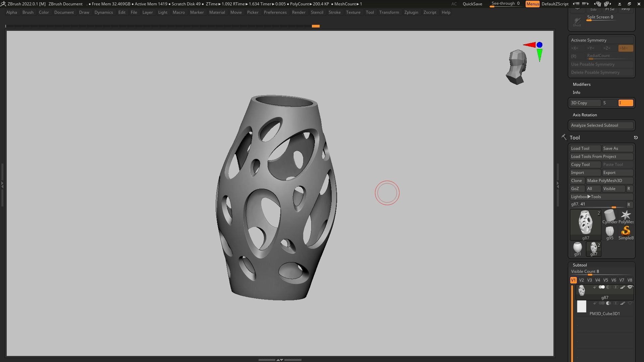Open the Preferences menu
Screen dimensions: 644x362
(275, 12)
